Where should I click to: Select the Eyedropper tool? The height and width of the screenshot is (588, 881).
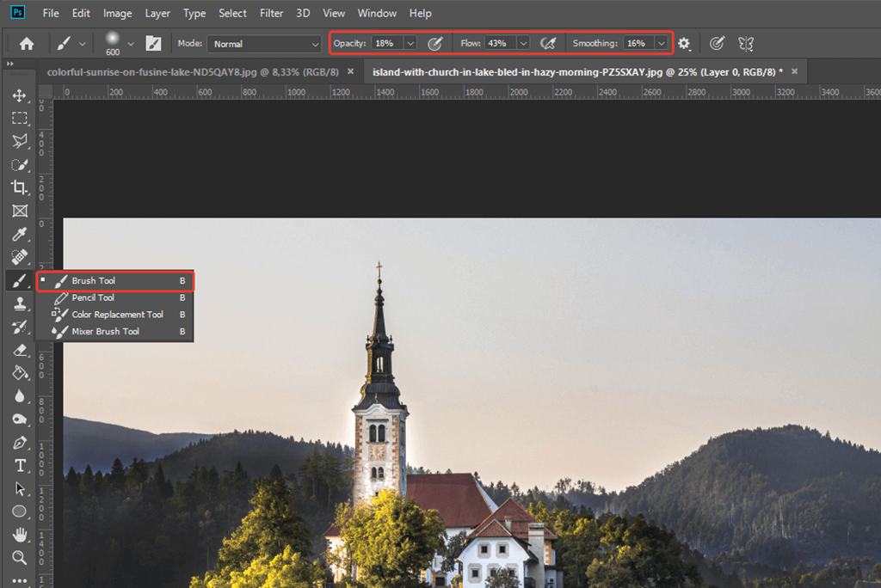pos(20,234)
